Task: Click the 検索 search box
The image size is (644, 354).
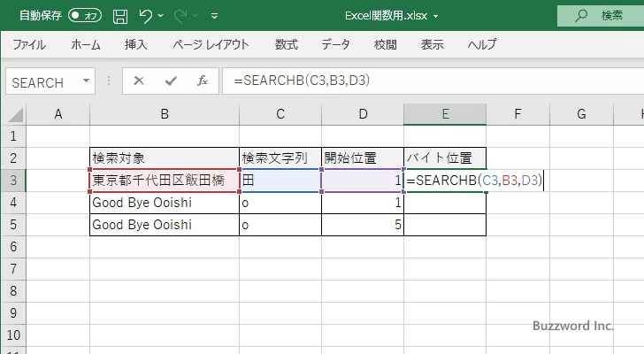Action: coord(601,16)
